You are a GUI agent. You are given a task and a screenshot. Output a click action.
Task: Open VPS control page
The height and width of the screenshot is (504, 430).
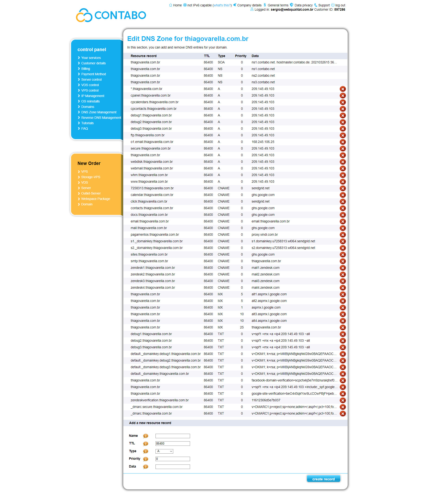click(x=90, y=90)
